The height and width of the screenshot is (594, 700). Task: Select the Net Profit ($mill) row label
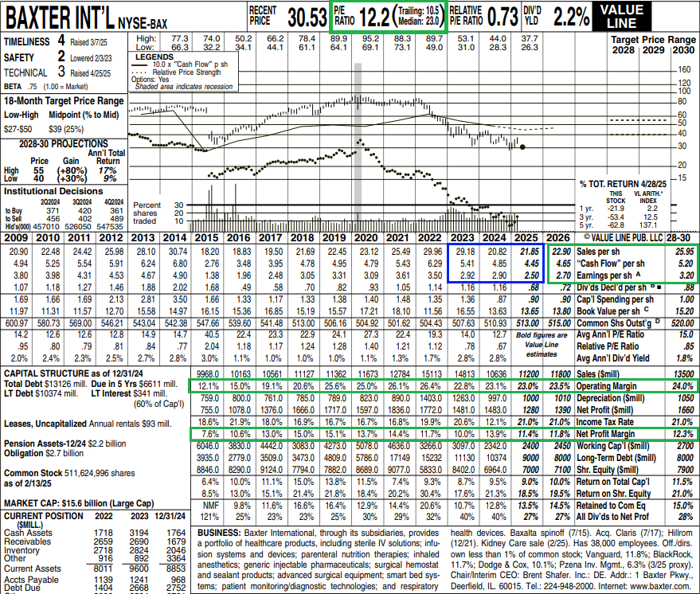605,410
